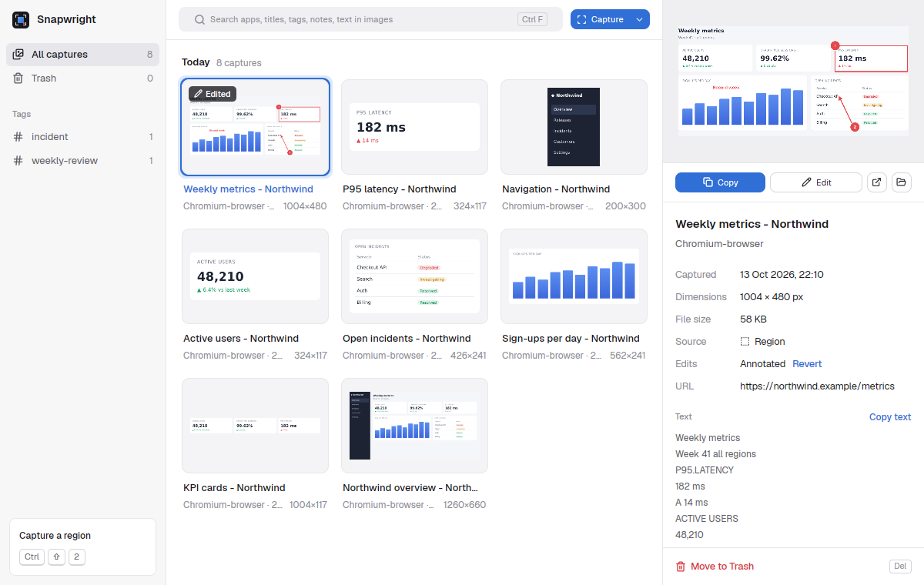This screenshot has height=585, width=924.
Task: Copy the capture with Copy button
Action: click(720, 182)
